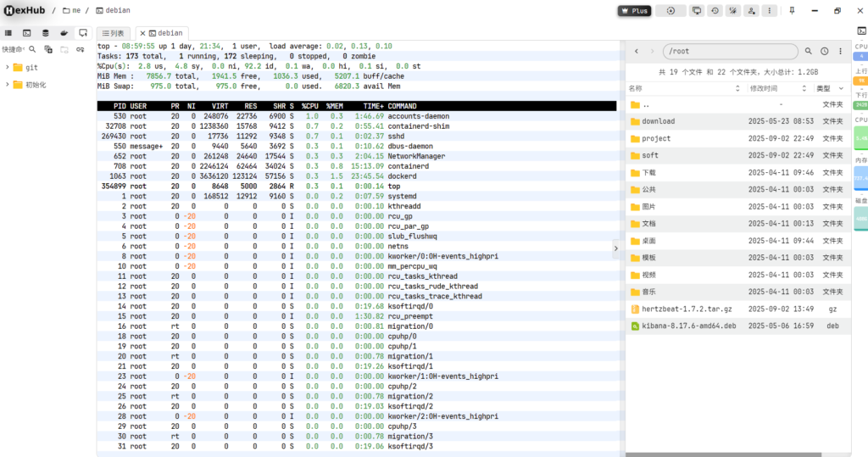Pin the window with the pin icon

click(792, 11)
